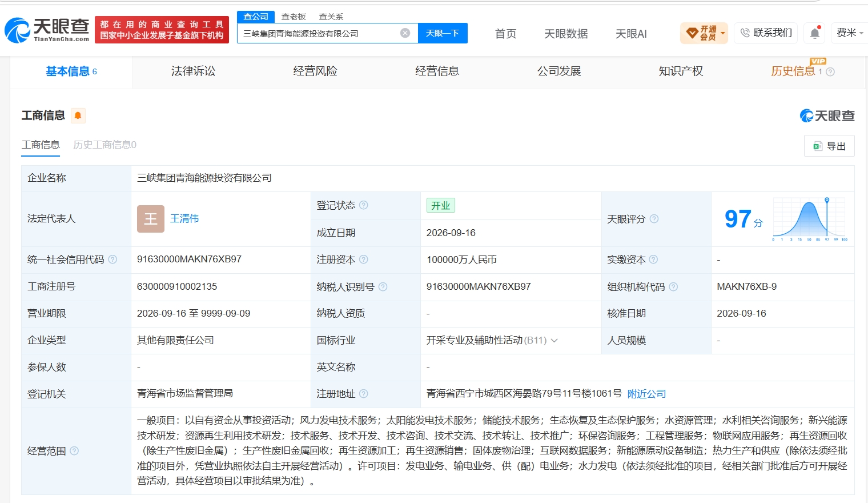Click the organization code MAKN76XB-9
Image resolution: width=868 pixels, height=503 pixels.
[746, 287]
